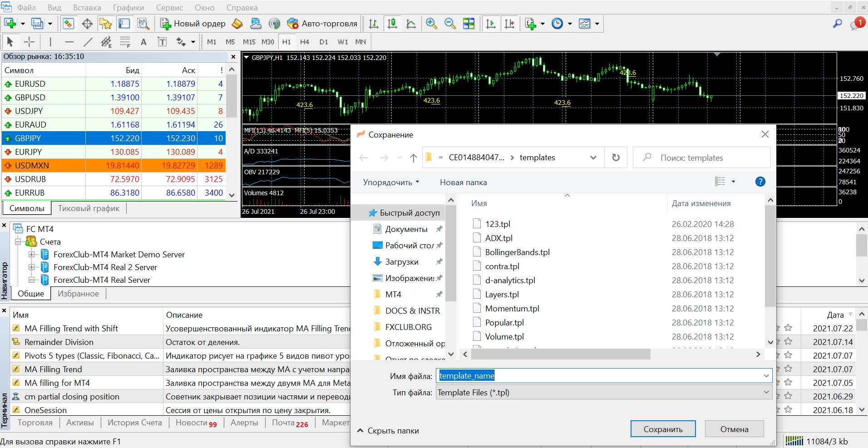This screenshot has width=868, height=448.
Task: Select the text tool A
Action: point(143,42)
